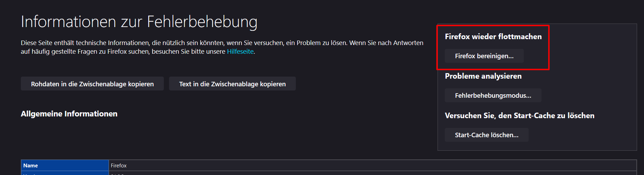Screen dimensions: 644x175
Task: Click the Firefox bereinigen... button
Action: pyautogui.click(x=484, y=56)
